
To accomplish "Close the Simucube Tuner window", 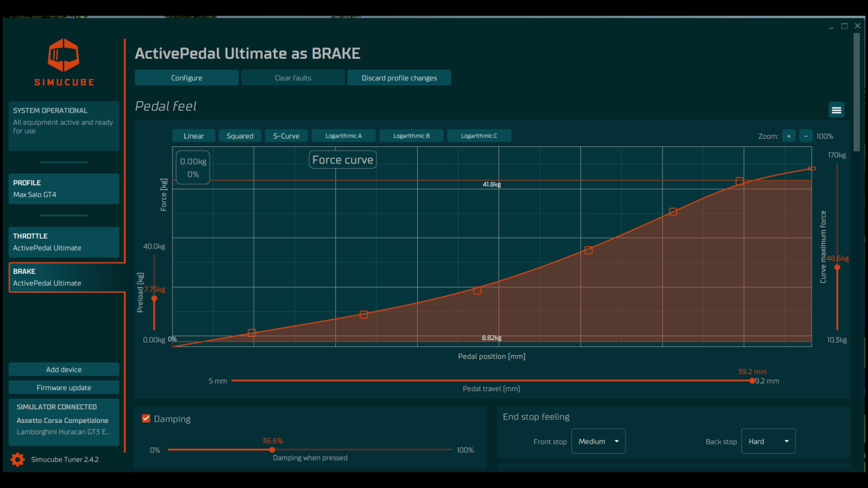I will click(858, 26).
